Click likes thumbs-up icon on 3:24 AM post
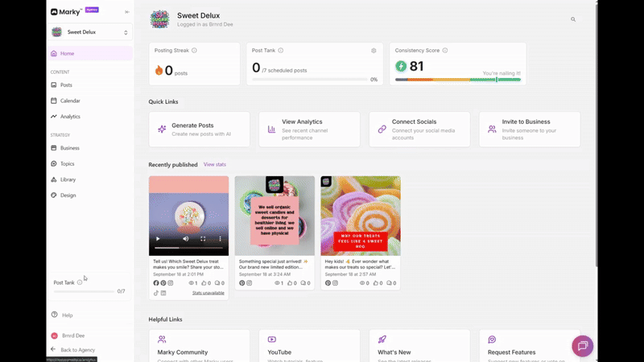The height and width of the screenshot is (362, 644). pos(290,283)
